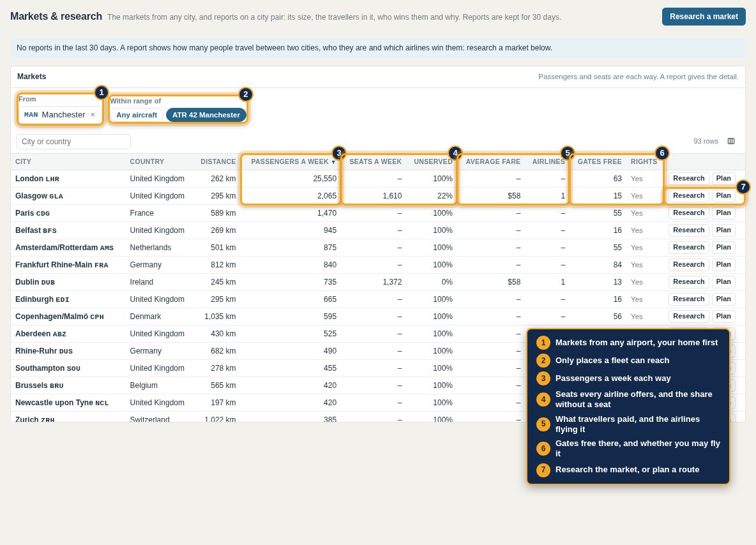
Task: Click the 1,372 seats value for Dublin
Action: [x=392, y=282]
